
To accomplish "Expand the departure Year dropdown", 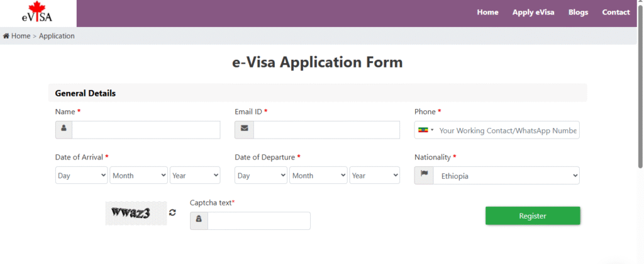I will [375, 175].
